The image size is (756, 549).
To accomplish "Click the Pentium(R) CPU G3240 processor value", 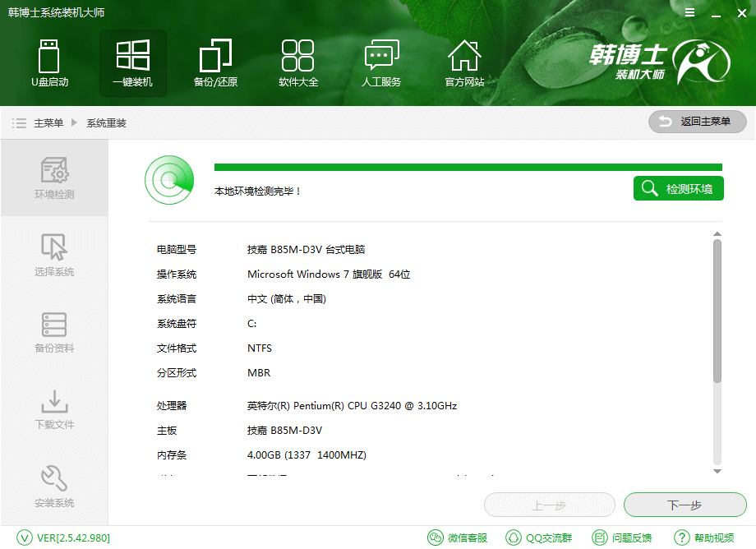I will [x=352, y=406].
